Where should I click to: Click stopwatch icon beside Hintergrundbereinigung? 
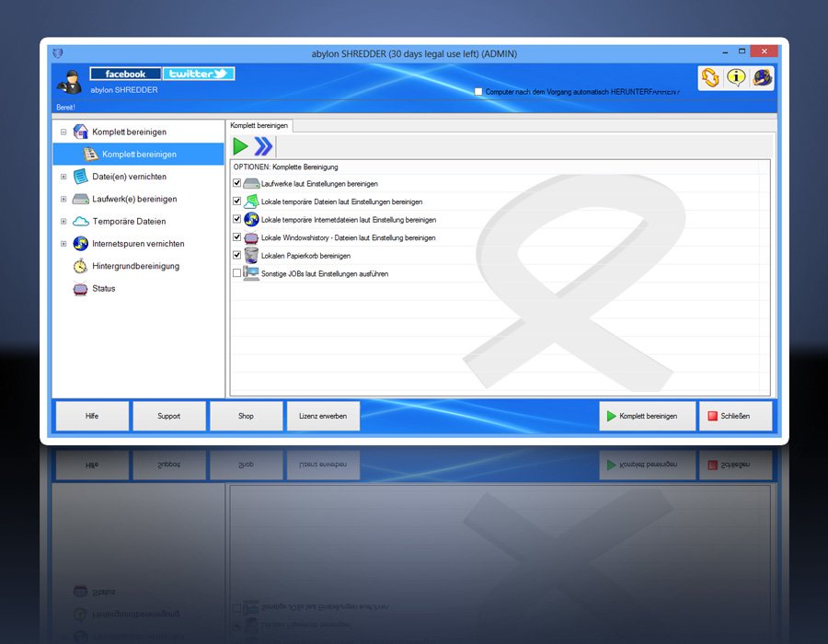[x=80, y=266]
